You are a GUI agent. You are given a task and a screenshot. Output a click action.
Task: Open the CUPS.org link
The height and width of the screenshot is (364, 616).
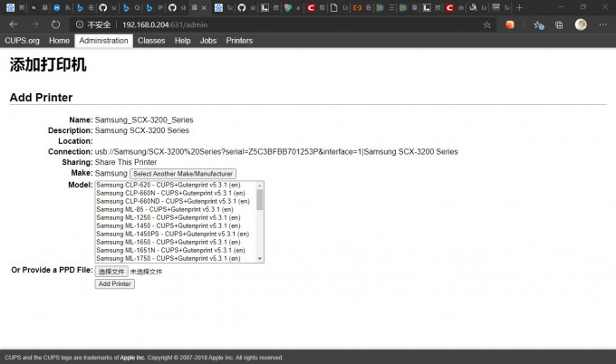22,41
